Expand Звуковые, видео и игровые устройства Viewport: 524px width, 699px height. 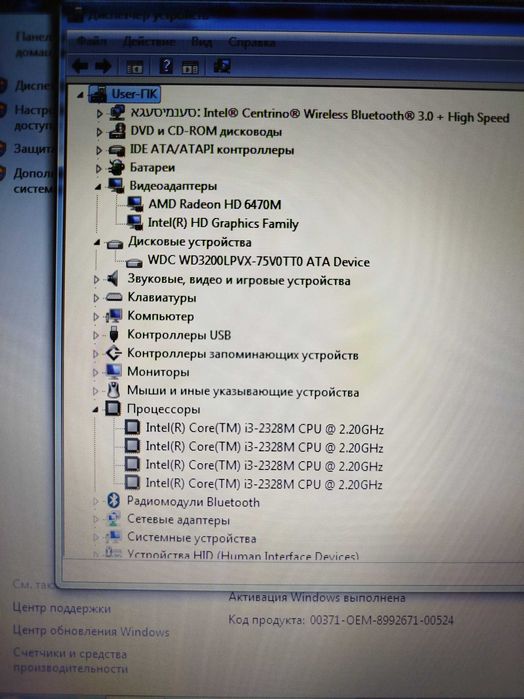pos(96,280)
